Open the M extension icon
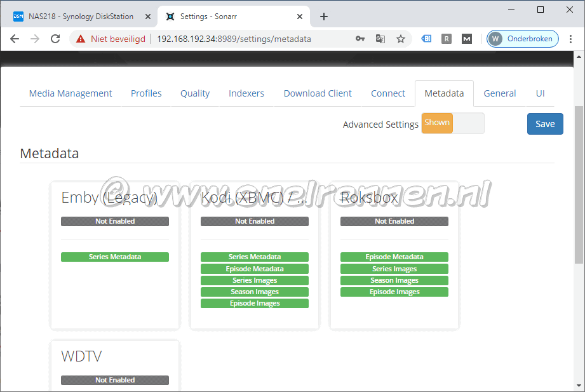585x392 pixels. pos(467,39)
